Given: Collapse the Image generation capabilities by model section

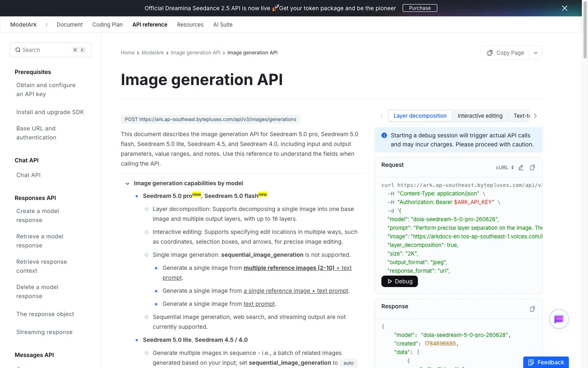Looking at the screenshot, I should [127, 184].
